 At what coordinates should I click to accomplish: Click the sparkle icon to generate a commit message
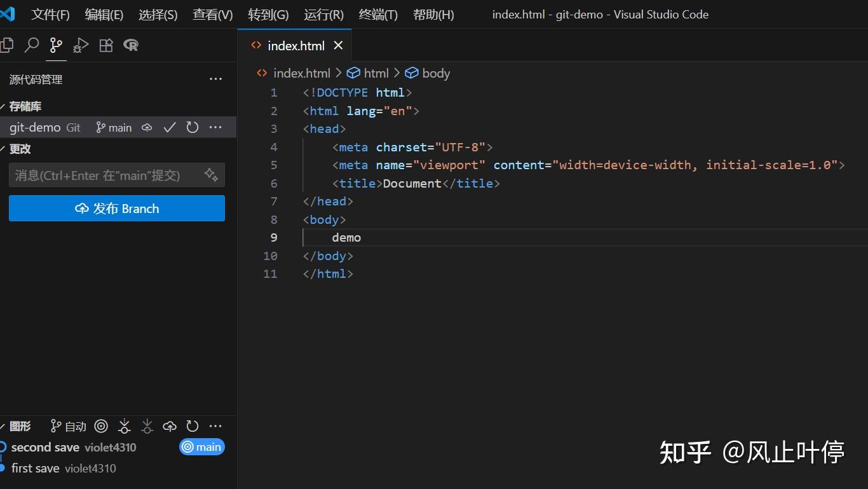pyautogui.click(x=210, y=175)
